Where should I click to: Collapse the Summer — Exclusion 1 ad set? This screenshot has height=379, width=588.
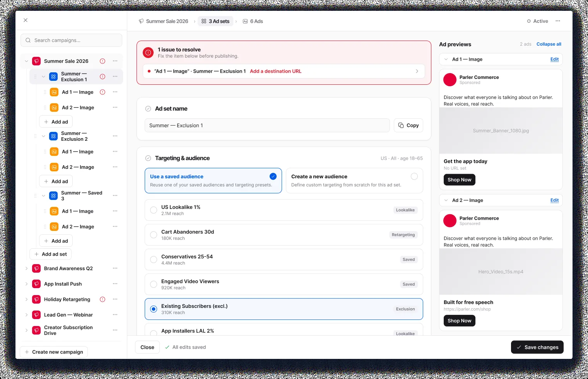[x=43, y=77]
